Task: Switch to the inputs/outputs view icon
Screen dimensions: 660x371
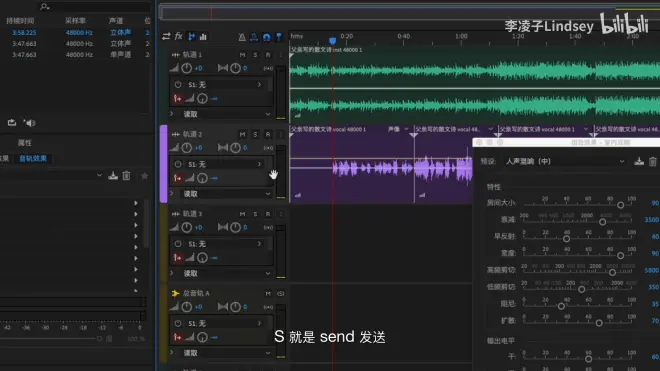Action: [166, 37]
